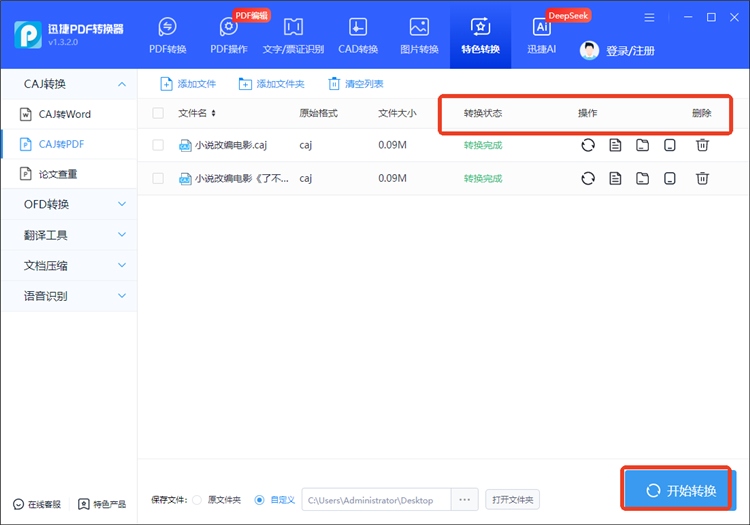Screen dimensions: 750x525
Task: Open output folder icon in second row
Action: point(643,179)
